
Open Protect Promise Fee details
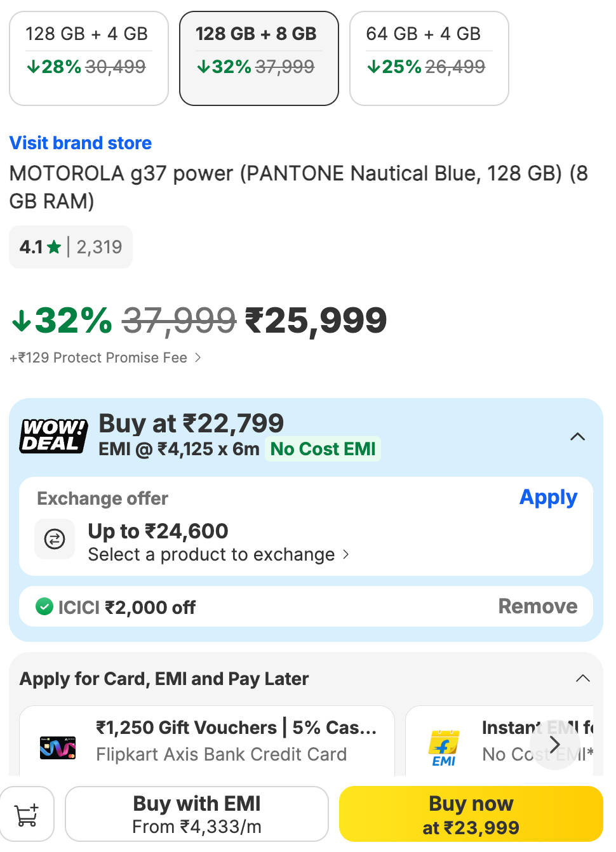click(105, 357)
